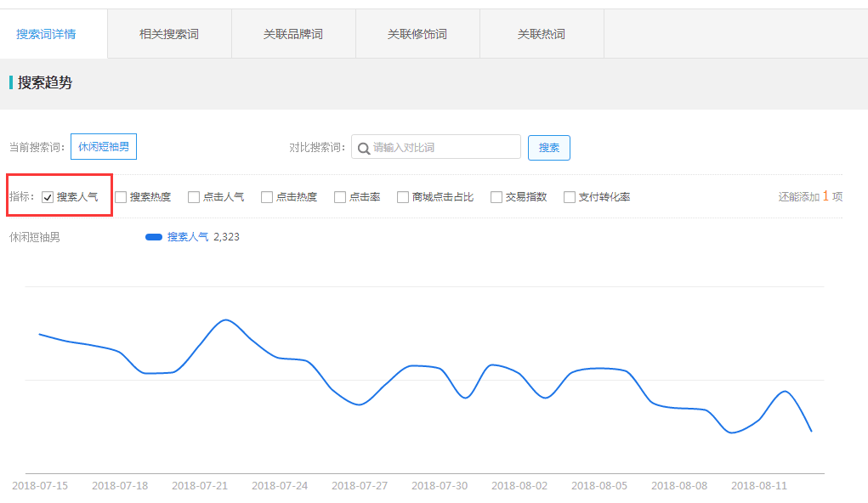Click the blue 搜索人气 legend marker
The image size is (868, 503).
(x=156, y=236)
